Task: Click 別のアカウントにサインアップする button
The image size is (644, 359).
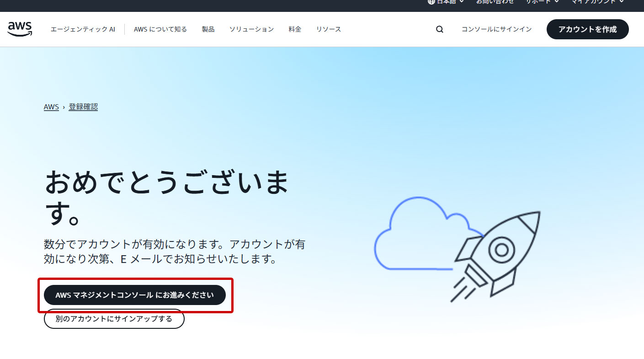Action: pyautogui.click(x=114, y=319)
